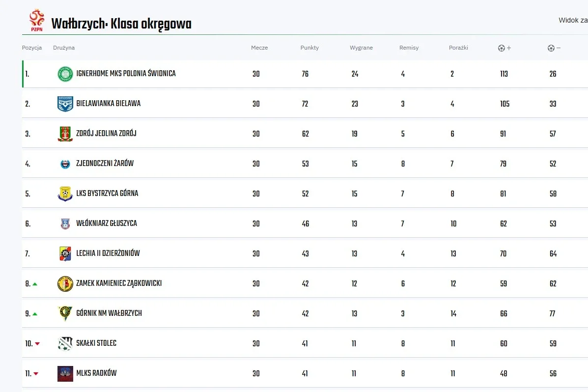
Task: Open Górnik NM Wałbrzych badge
Action: point(65,313)
